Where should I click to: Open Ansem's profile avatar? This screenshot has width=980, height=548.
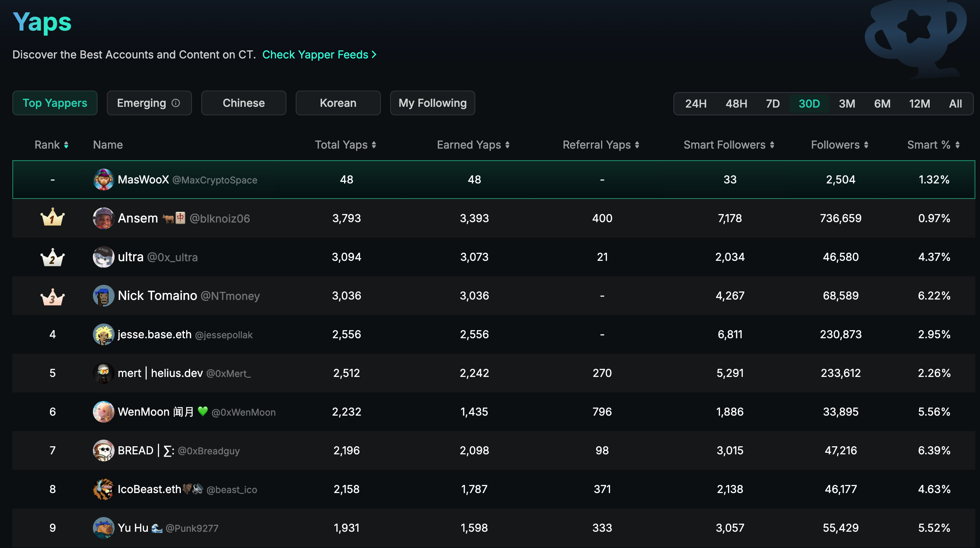pyautogui.click(x=103, y=218)
